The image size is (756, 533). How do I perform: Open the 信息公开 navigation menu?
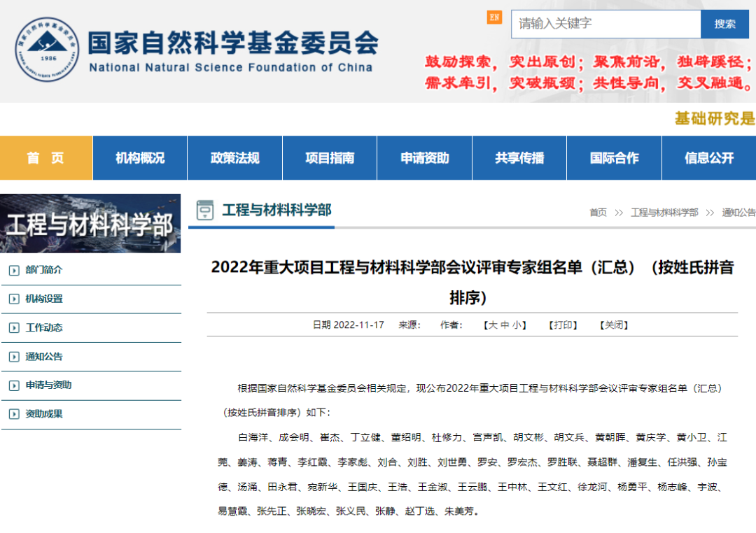click(x=709, y=158)
